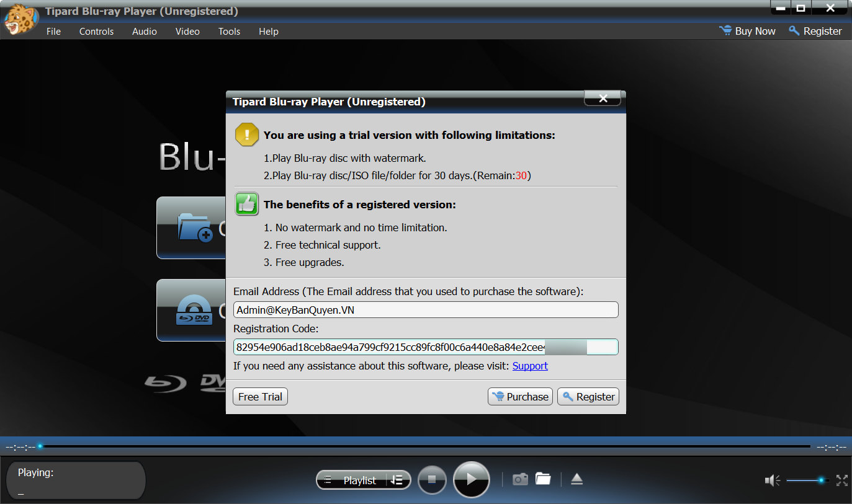Viewport: 852px width, 504px height.
Task: Click the Open File folder-plus icon
Action: tap(195, 228)
